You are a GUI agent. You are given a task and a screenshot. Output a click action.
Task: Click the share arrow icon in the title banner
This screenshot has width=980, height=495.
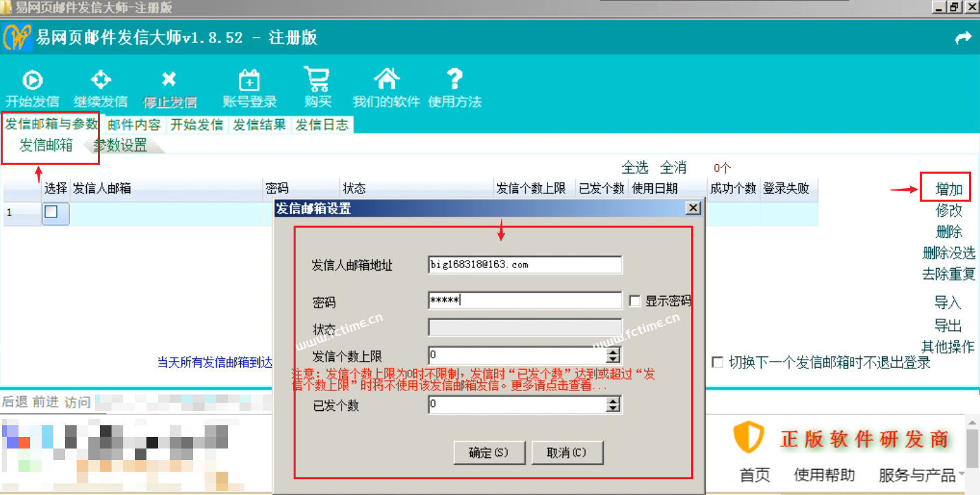(963, 38)
